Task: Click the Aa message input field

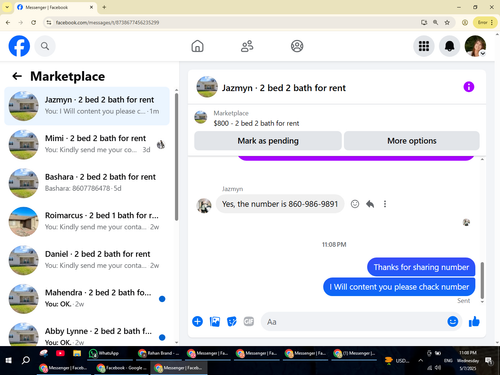Action: pos(353,322)
